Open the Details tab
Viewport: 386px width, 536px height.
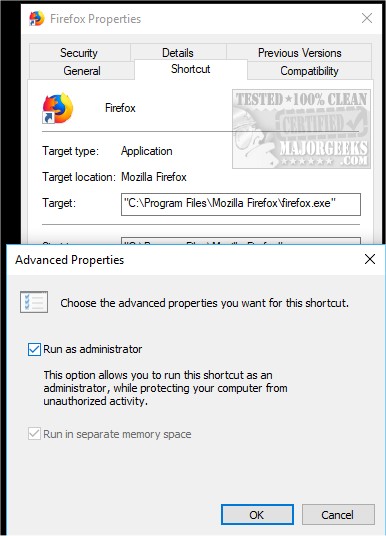(178, 53)
